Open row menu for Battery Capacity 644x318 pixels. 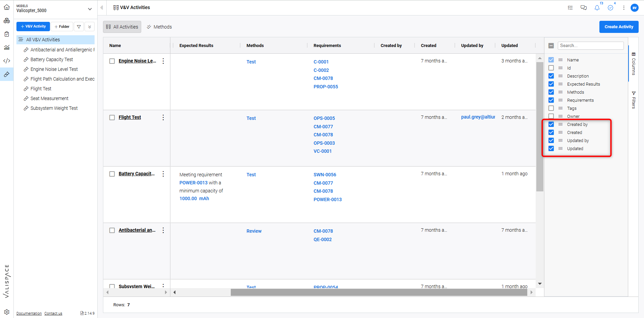point(163,174)
